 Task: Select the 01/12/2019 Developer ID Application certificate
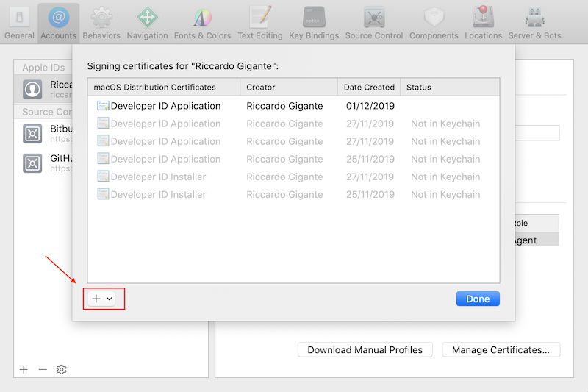click(x=165, y=106)
